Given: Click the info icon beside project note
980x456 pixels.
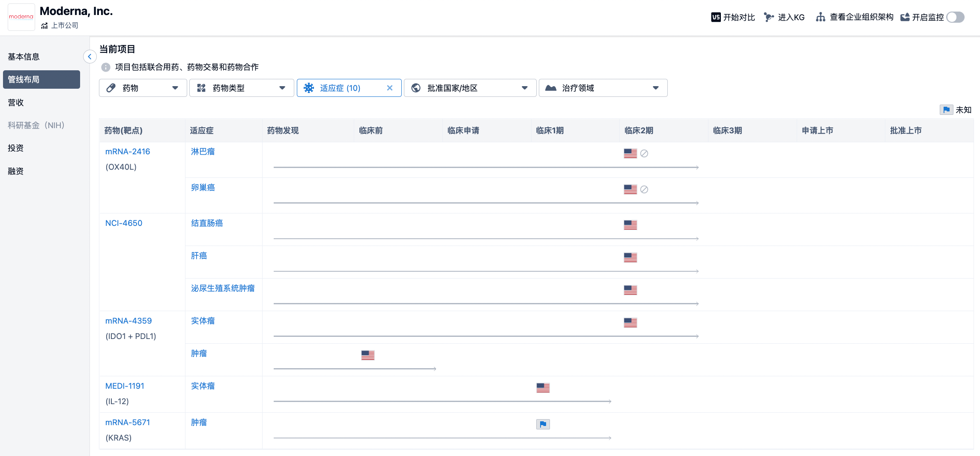Looking at the screenshot, I should pos(106,67).
